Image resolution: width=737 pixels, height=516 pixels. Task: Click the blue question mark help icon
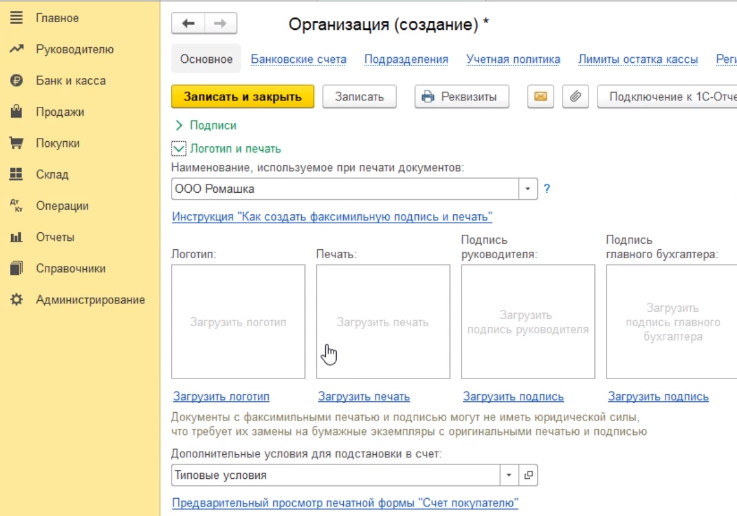pos(547,188)
